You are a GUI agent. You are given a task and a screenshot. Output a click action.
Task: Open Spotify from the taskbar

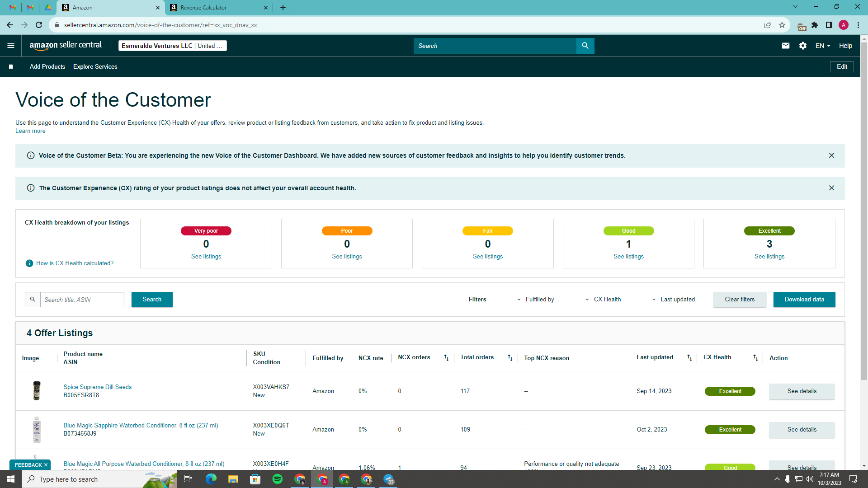coord(278,479)
